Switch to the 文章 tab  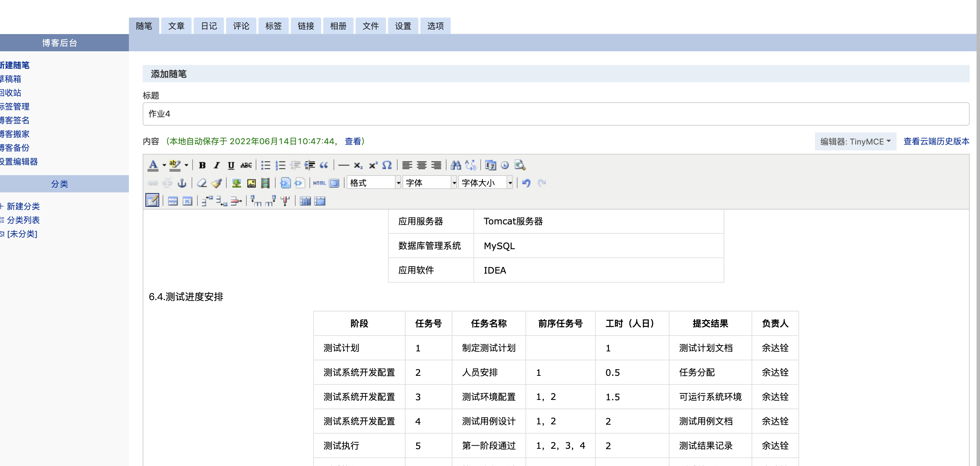[x=176, y=26]
